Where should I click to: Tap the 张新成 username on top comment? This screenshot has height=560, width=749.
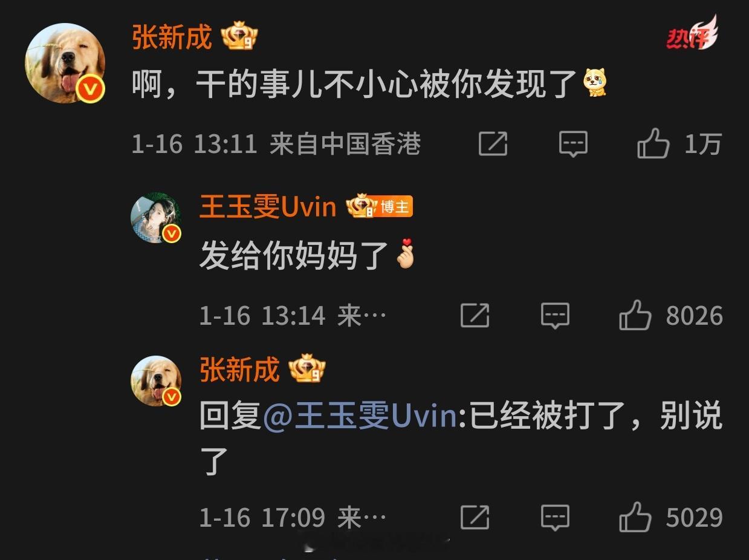[172, 37]
